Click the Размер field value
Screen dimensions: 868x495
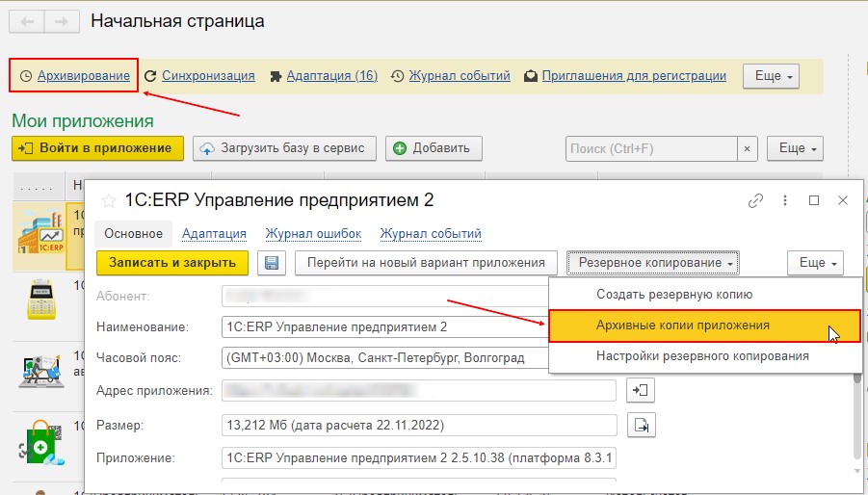click(x=419, y=426)
